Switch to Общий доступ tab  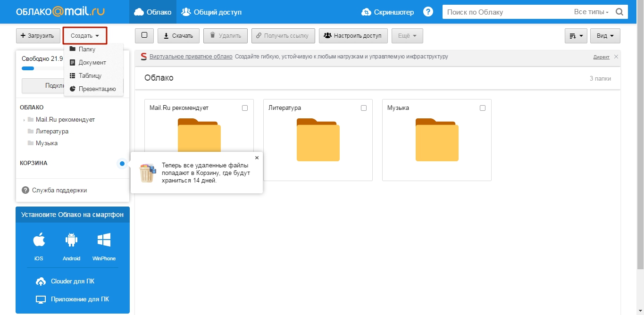click(211, 12)
